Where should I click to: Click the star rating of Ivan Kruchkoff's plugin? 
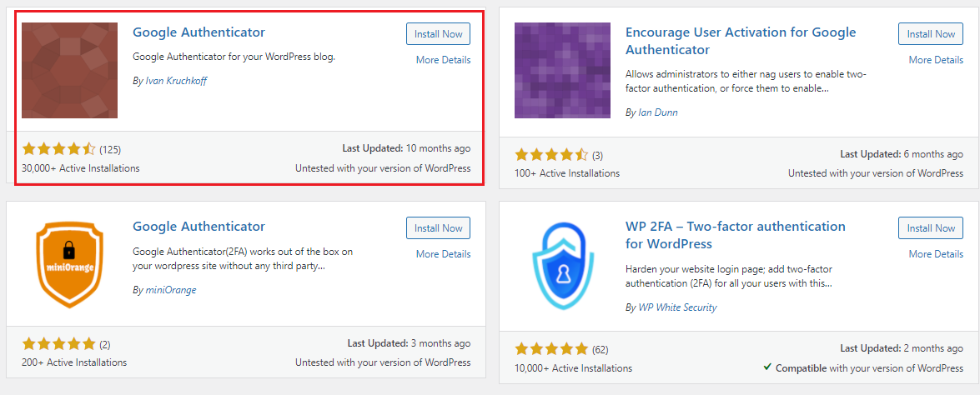tap(58, 149)
